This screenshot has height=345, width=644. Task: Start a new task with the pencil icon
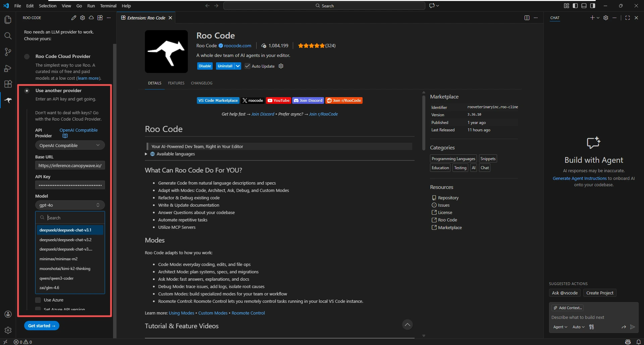(74, 18)
